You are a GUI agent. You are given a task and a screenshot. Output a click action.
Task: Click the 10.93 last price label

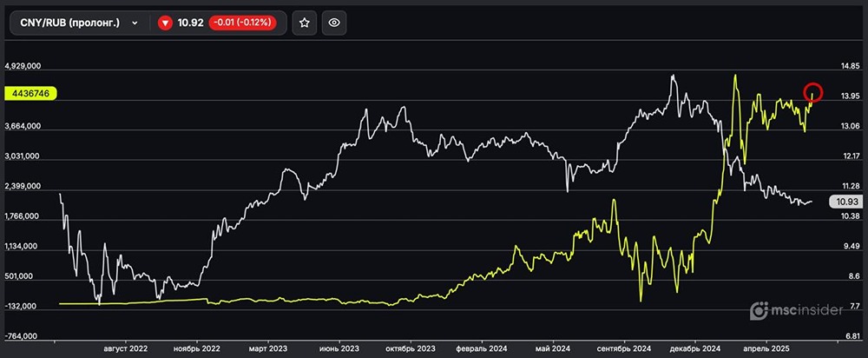[844, 202]
